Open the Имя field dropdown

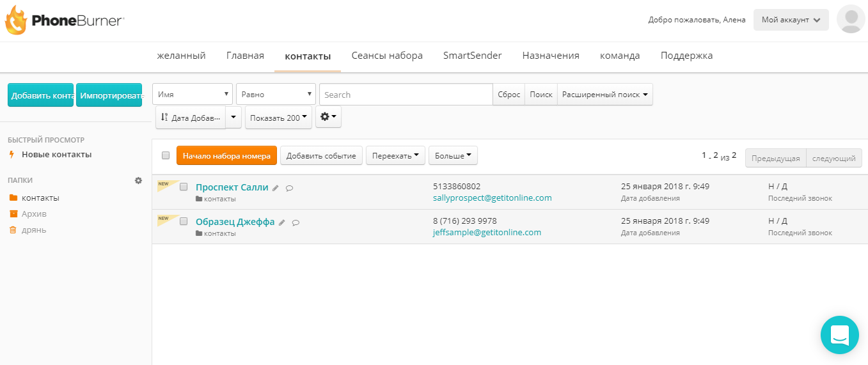[x=192, y=95]
